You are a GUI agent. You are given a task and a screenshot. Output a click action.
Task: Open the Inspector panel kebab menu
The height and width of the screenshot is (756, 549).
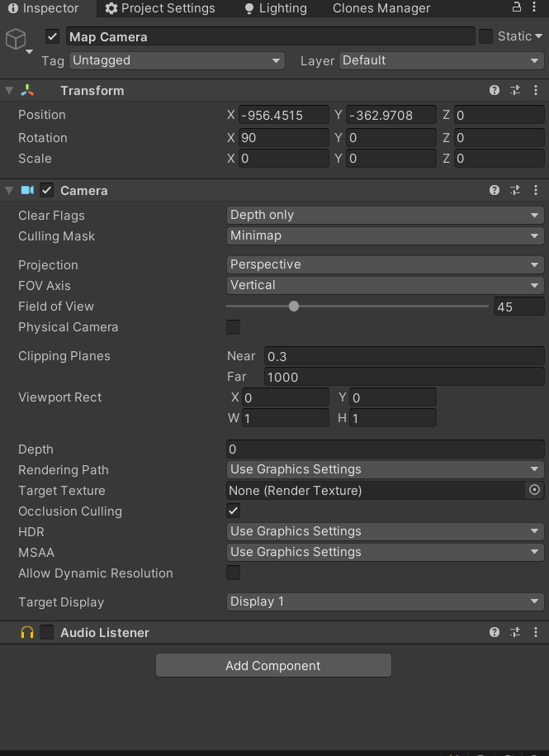[537, 8]
